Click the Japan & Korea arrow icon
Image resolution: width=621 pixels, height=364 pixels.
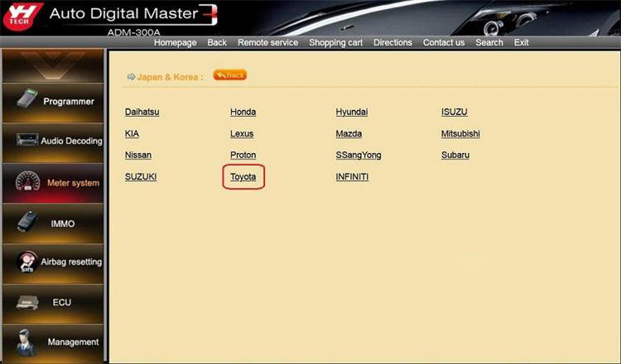point(131,77)
